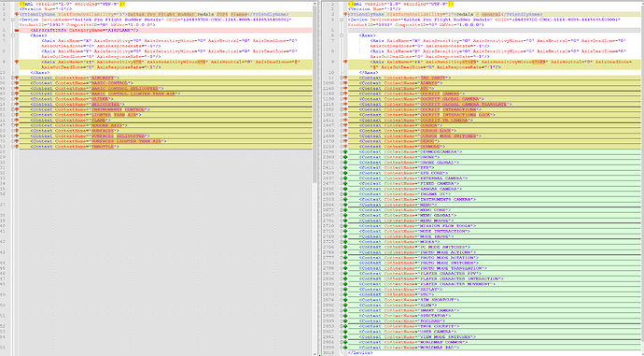The height and width of the screenshot is (356, 644).
Task: Expand the CURSOR MODE SWITCHES context fold
Action: [x=342, y=135]
